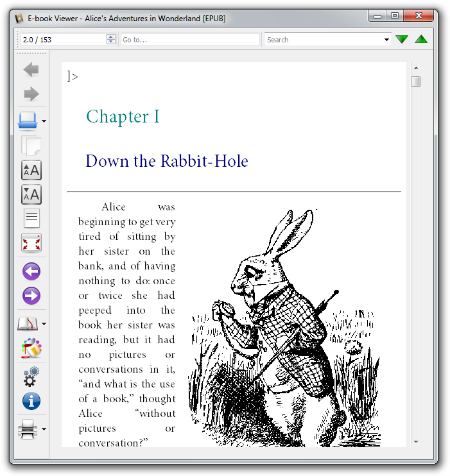Click the Chapter I heading

123,117
